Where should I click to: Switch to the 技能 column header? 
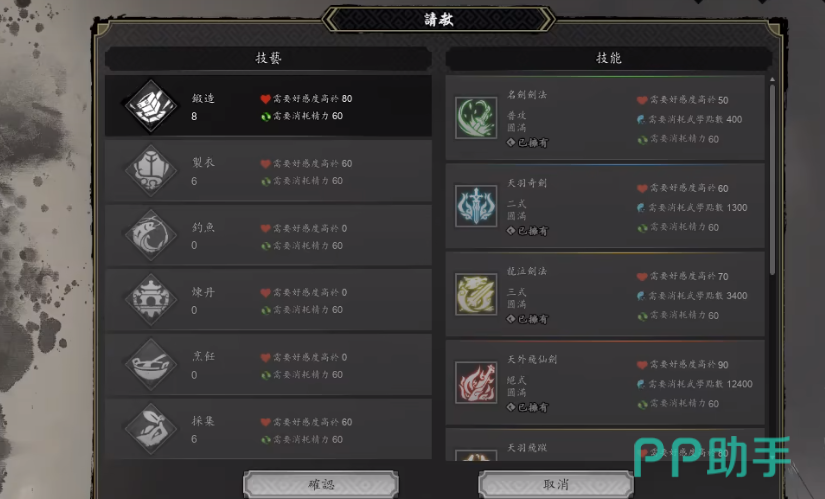click(609, 58)
